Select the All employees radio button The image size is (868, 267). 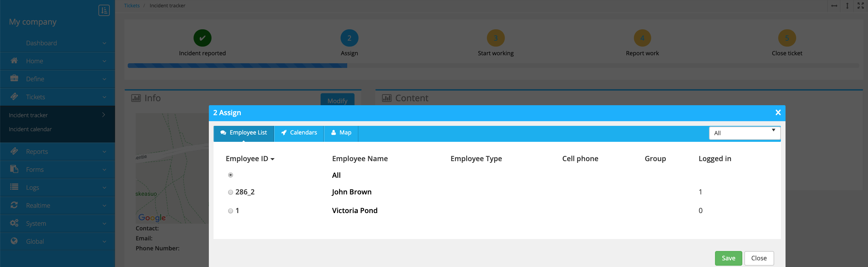pyautogui.click(x=230, y=175)
